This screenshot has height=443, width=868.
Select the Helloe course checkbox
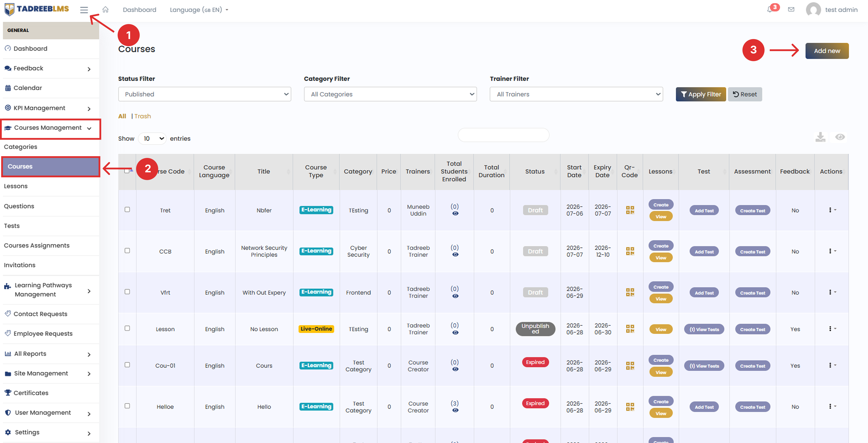(127, 406)
